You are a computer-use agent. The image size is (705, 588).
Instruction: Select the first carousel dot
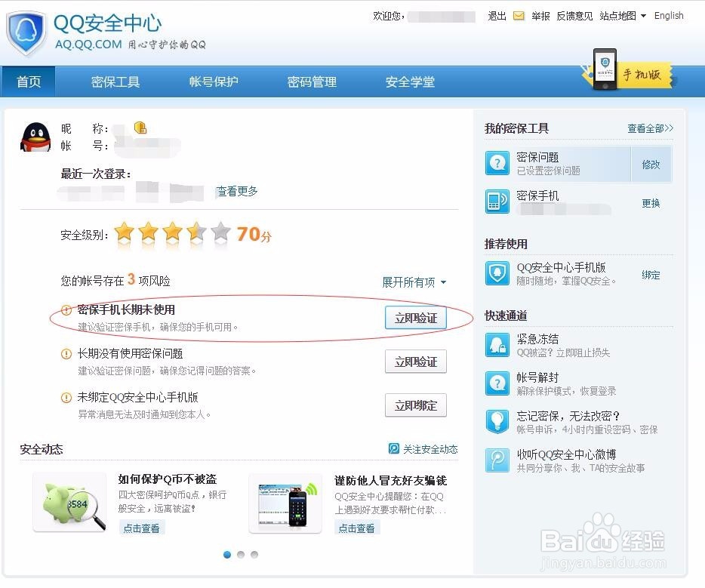227,554
